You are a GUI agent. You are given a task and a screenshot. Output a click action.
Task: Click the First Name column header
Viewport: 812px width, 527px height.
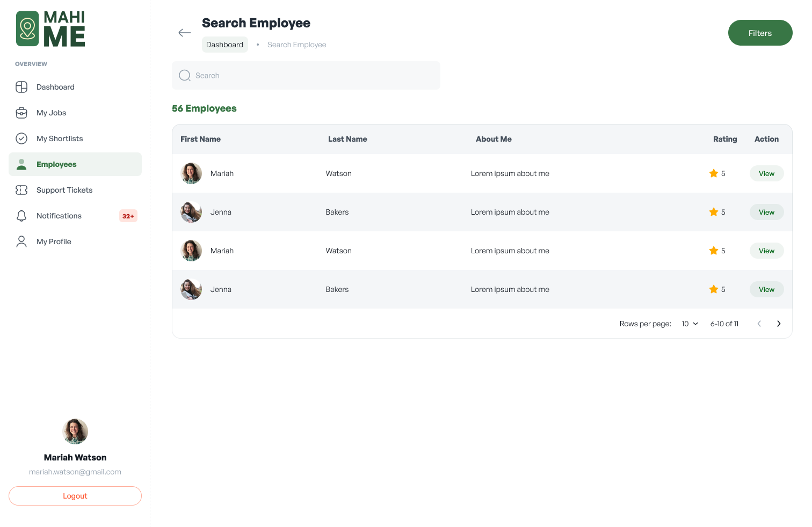point(201,139)
